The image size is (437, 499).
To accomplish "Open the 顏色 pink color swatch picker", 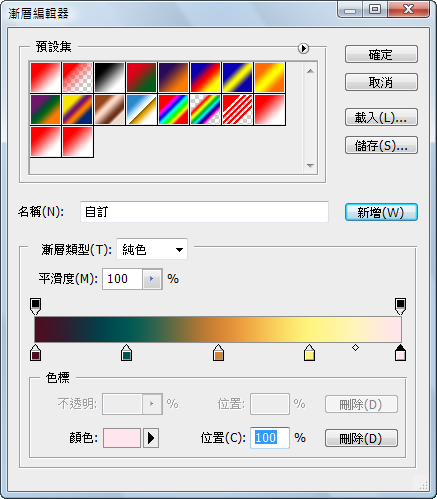I will tap(122, 438).
